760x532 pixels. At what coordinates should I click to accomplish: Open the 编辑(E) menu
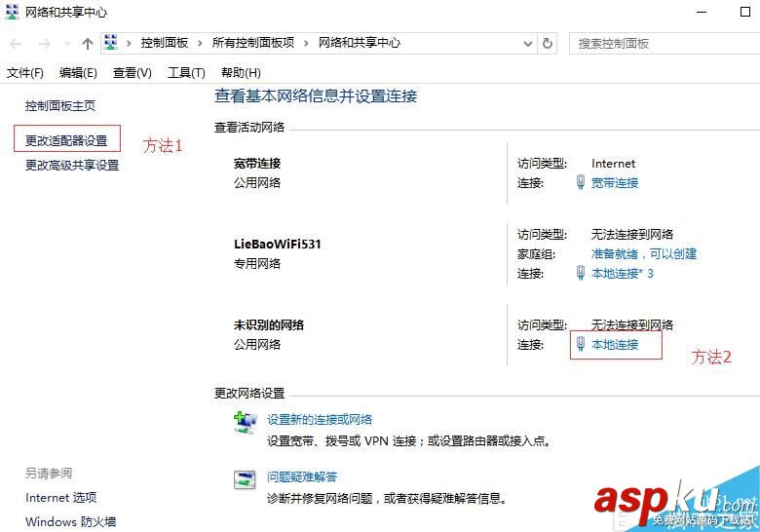click(78, 73)
